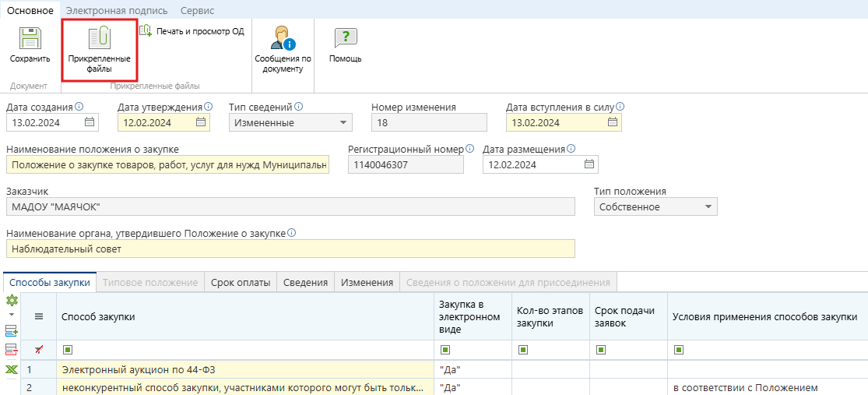Viewport: 868px width, 395px height.
Task: Click Срок подачи заявок column header
Action: coord(629,316)
